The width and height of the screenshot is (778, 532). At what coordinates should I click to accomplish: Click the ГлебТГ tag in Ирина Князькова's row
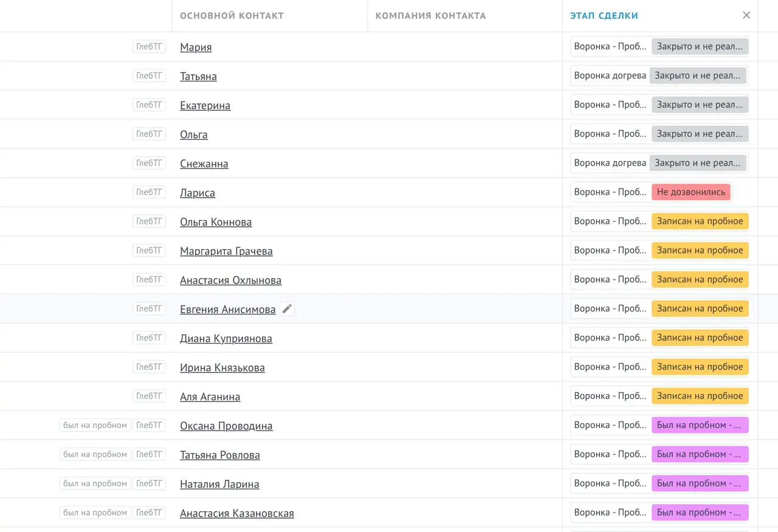(x=149, y=367)
